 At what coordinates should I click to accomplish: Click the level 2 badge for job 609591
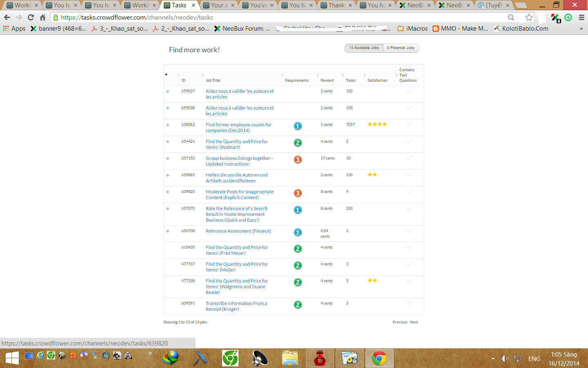coord(298,305)
